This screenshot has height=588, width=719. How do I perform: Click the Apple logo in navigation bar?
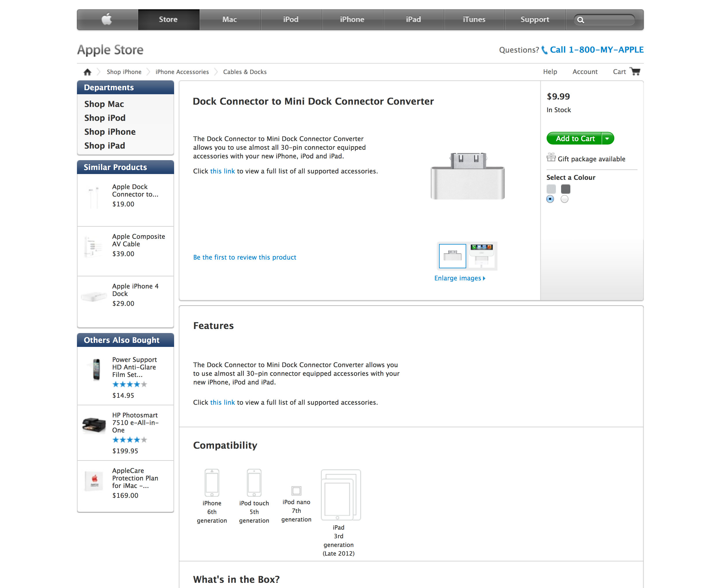107,19
